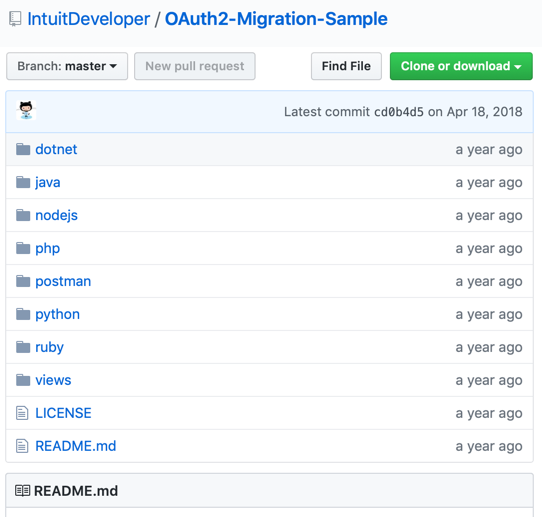Screen dimensions: 542x517
Task: Click 'a year ago' in python row
Action: coord(489,315)
